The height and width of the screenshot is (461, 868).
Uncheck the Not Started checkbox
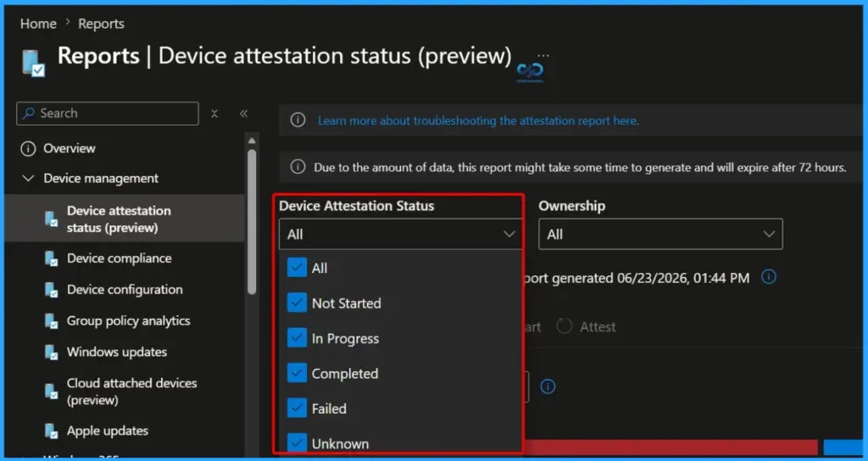[x=297, y=303]
